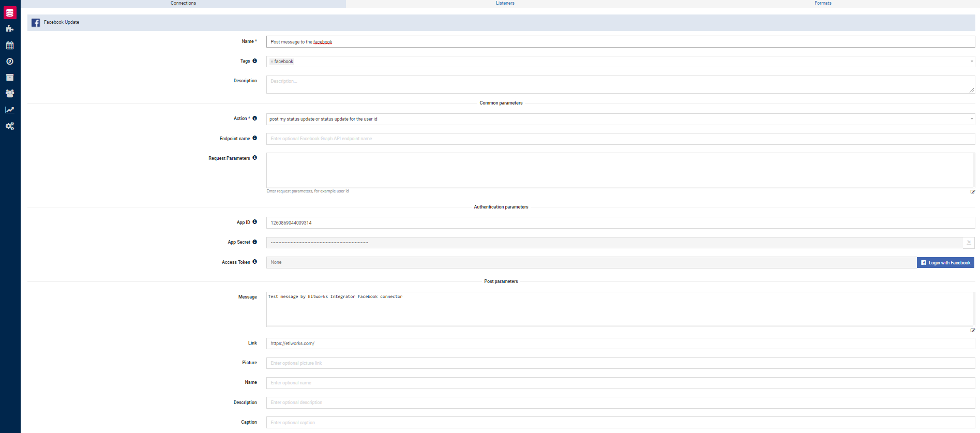Click the Common parameters section heading

point(501,103)
